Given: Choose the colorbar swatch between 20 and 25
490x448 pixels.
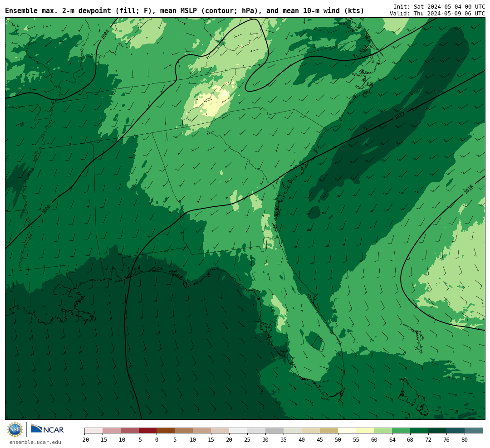Looking at the screenshot, I should (239, 431).
